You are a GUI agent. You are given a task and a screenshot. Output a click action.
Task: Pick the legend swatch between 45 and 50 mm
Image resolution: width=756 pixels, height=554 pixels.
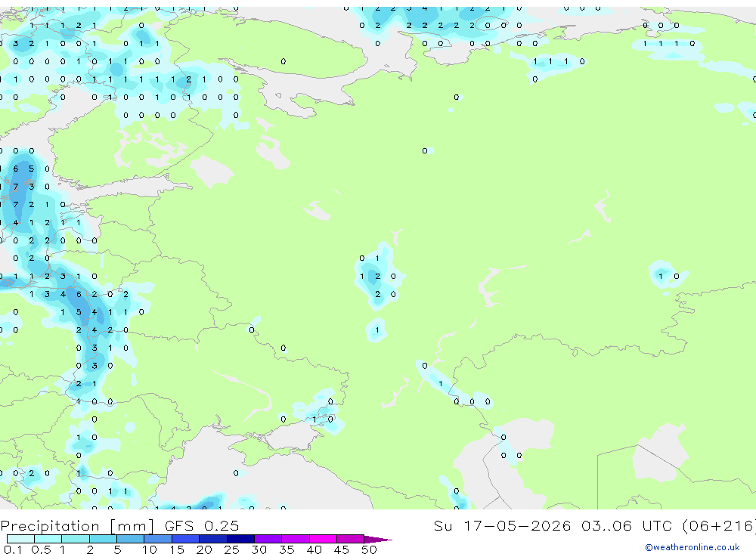pyautogui.click(x=351, y=539)
